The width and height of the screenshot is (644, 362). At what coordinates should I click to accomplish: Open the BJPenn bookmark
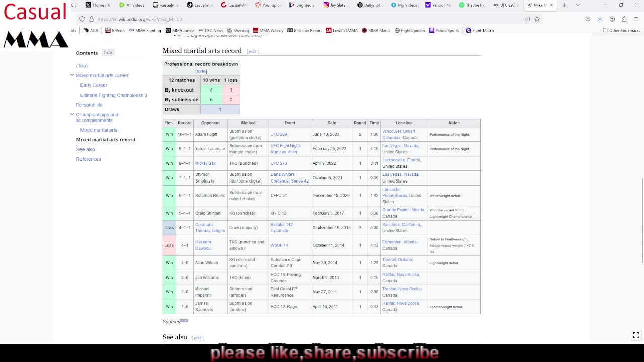pyautogui.click(x=115, y=30)
